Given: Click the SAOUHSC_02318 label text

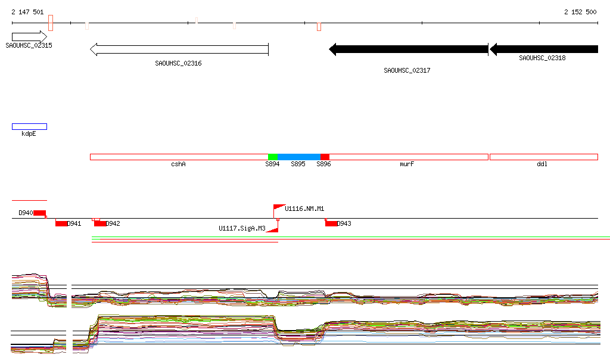Looking at the screenshot, I should point(542,58).
